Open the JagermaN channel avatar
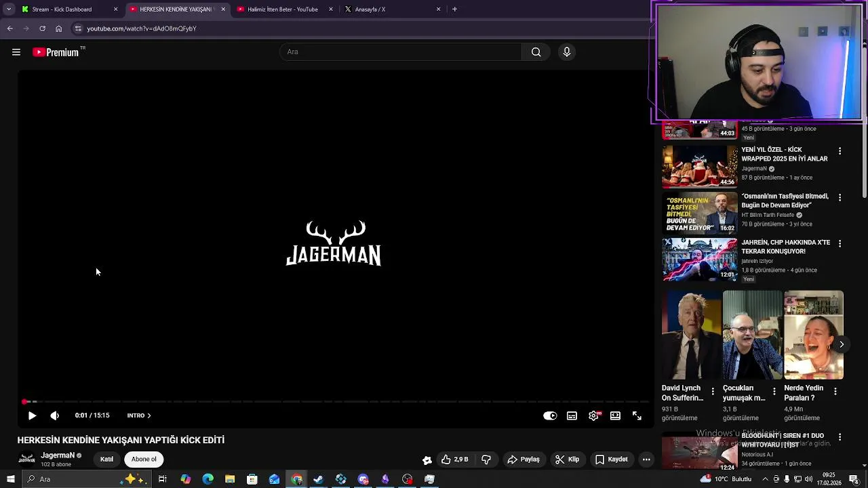Image resolution: width=868 pixels, height=488 pixels. click(x=26, y=459)
